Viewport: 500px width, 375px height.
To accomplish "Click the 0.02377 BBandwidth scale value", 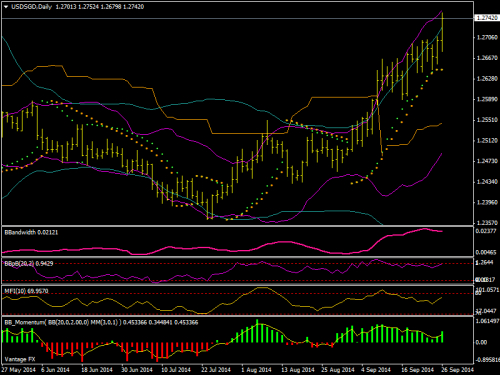I will click(487, 231).
